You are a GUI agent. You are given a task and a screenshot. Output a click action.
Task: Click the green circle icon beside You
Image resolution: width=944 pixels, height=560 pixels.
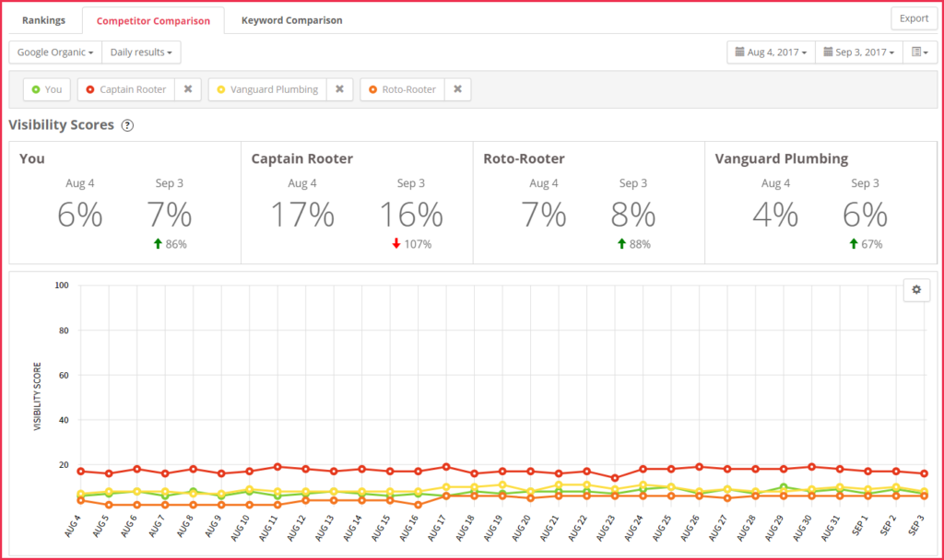click(36, 89)
